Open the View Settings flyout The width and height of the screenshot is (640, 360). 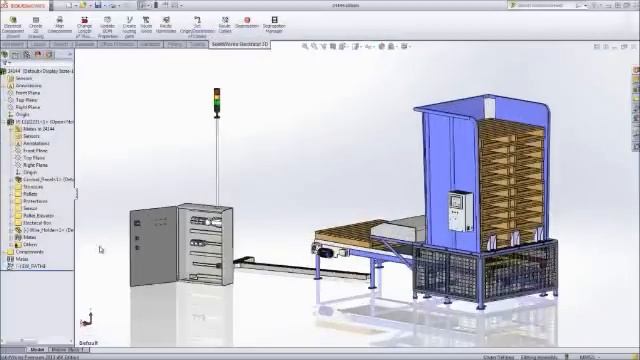405,47
